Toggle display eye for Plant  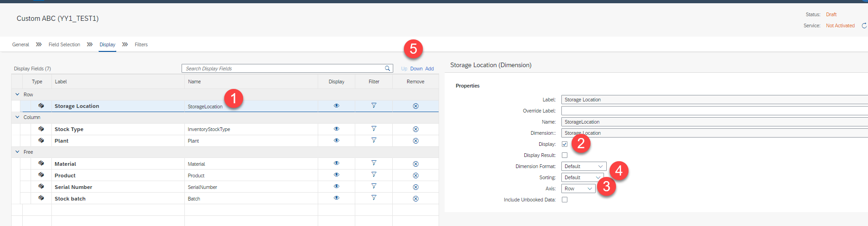336,140
